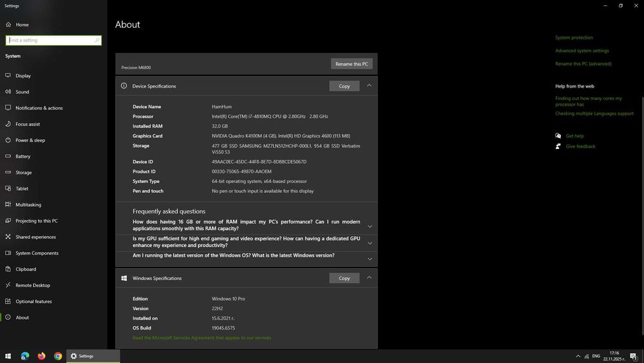Open Projecting to this PC icon
The width and height of the screenshot is (644, 363).
point(8,221)
